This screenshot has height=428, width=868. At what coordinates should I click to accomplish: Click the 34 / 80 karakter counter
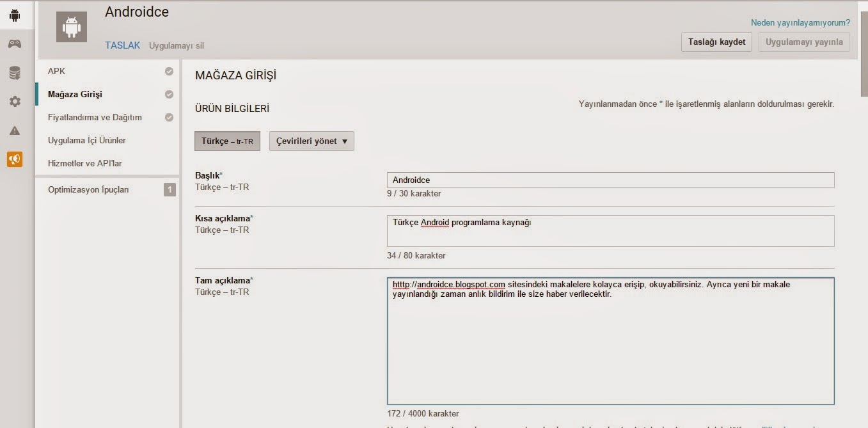point(416,255)
